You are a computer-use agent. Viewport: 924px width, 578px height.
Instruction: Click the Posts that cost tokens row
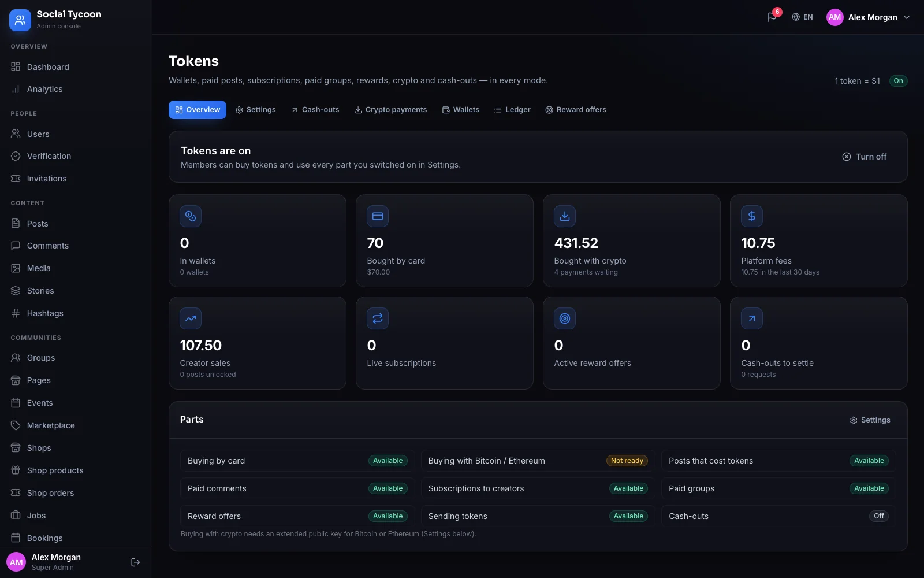click(x=778, y=461)
